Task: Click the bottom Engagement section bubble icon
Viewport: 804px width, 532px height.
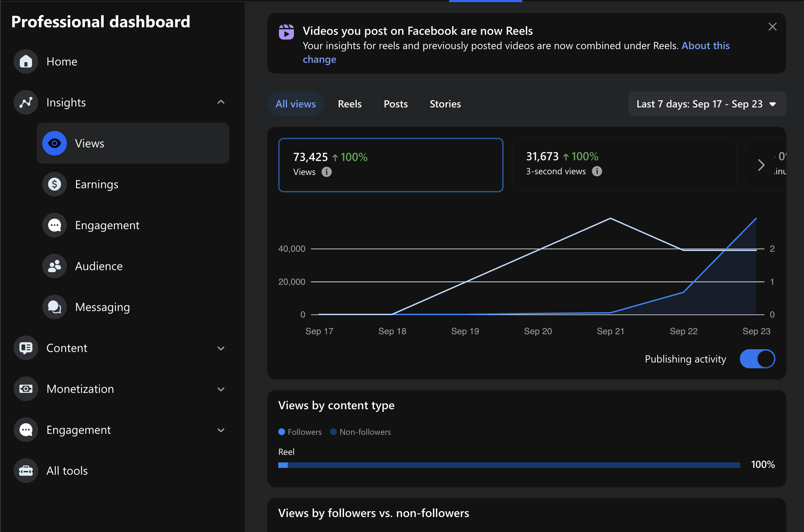Action: (26, 430)
